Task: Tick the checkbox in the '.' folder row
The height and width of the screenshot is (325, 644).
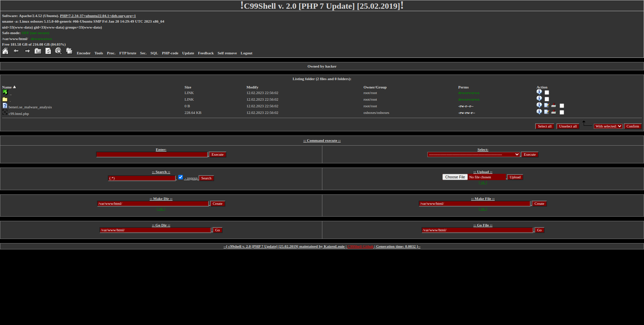Action: pyautogui.click(x=547, y=99)
